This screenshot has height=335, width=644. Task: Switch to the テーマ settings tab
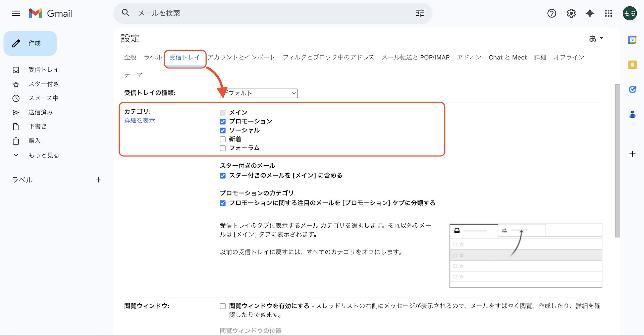click(133, 75)
